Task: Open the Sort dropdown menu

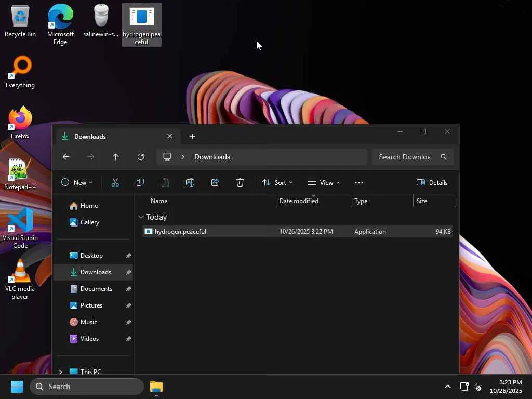Action: point(277,182)
